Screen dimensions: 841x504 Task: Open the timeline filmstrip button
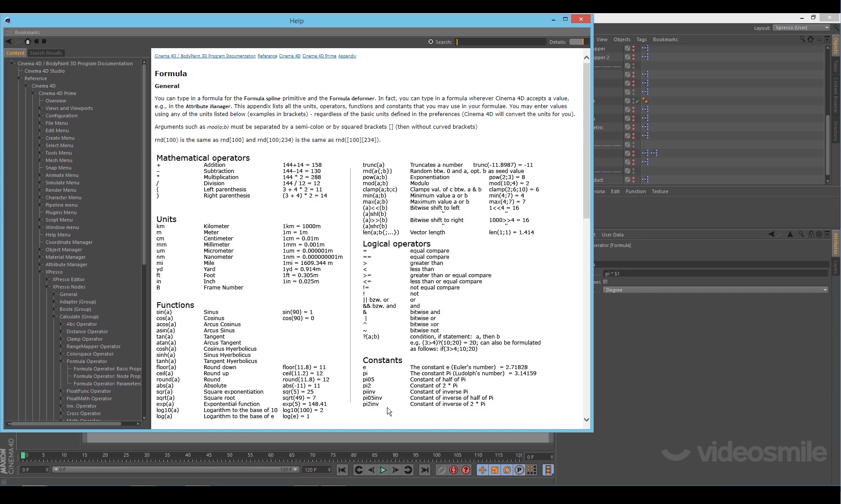tap(548, 470)
